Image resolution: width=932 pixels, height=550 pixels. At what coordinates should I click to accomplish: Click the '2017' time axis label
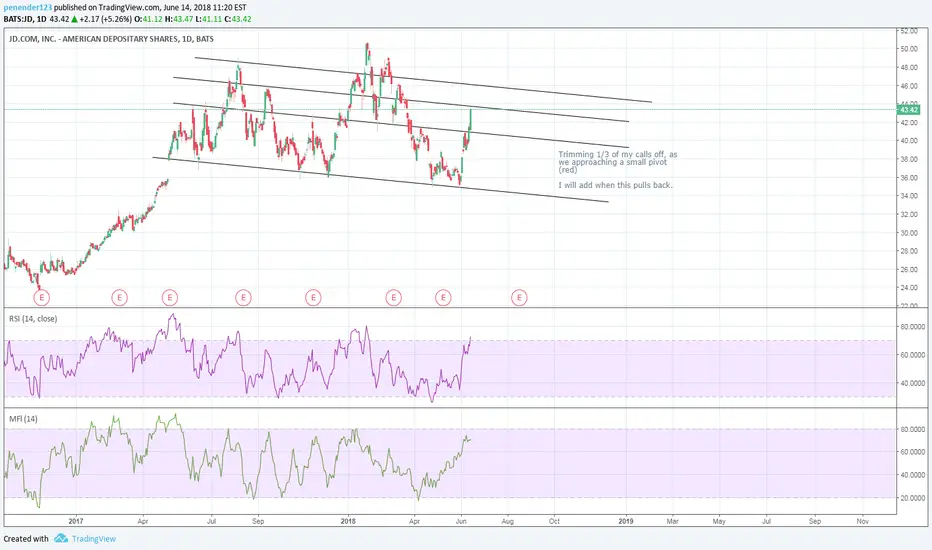(75, 521)
